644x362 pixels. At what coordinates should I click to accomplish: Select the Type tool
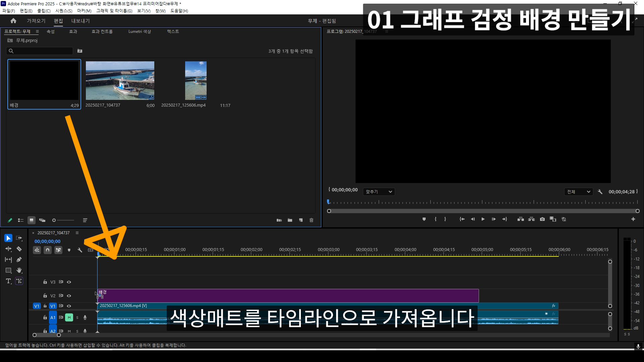point(8,281)
